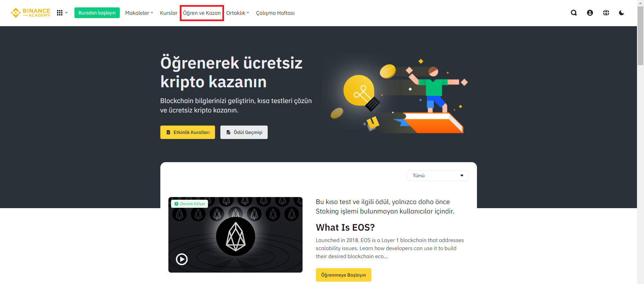This screenshot has height=284, width=644.
Task: Click the Buradan başlayın button
Action: click(97, 13)
